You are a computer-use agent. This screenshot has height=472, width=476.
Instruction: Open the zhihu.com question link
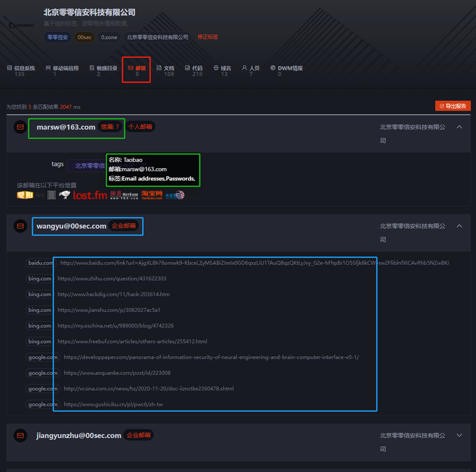111,279
